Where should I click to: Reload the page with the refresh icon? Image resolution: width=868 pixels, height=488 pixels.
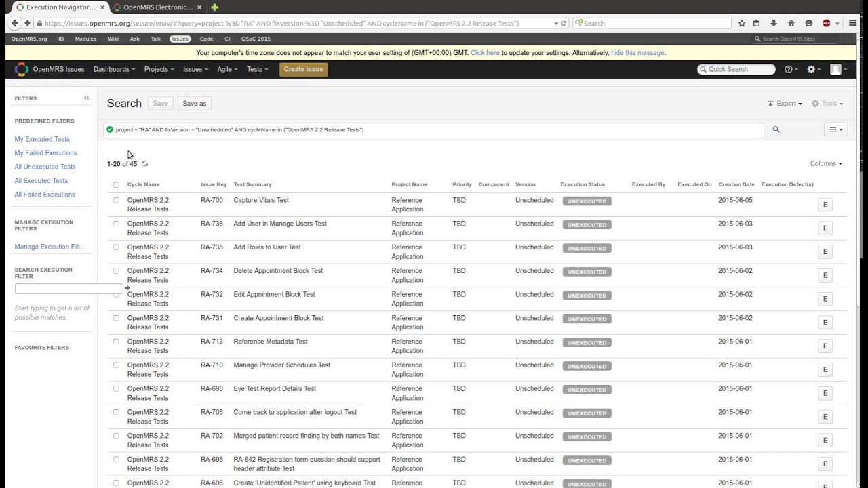click(x=564, y=23)
